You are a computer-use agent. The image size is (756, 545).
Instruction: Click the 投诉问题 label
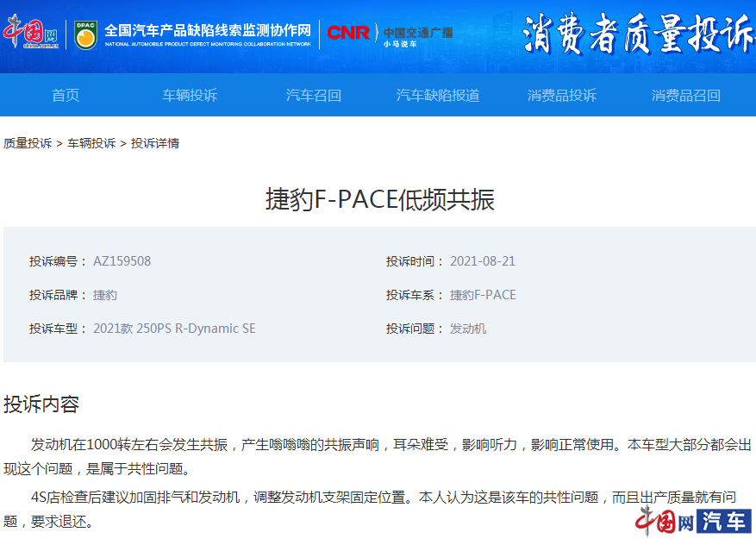tap(415, 329)
